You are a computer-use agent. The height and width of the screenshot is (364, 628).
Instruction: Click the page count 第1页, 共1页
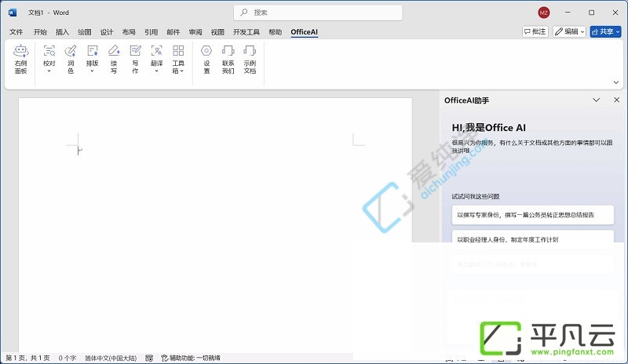pyautogui.click(x=27, y=358)
